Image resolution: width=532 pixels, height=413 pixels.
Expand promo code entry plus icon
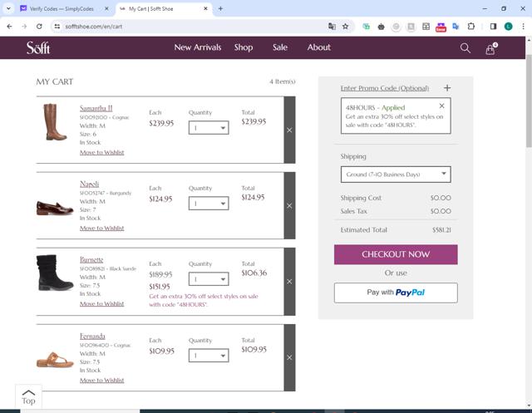click(447, 88)
